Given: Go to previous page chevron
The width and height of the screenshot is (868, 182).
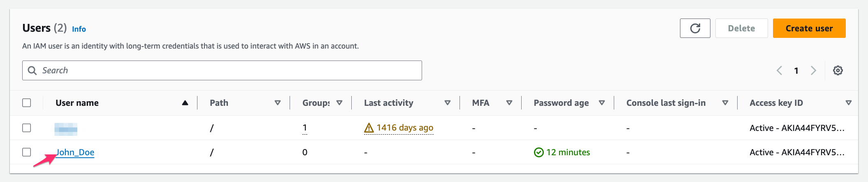Looking at the screenshot, I should [779, 70].
